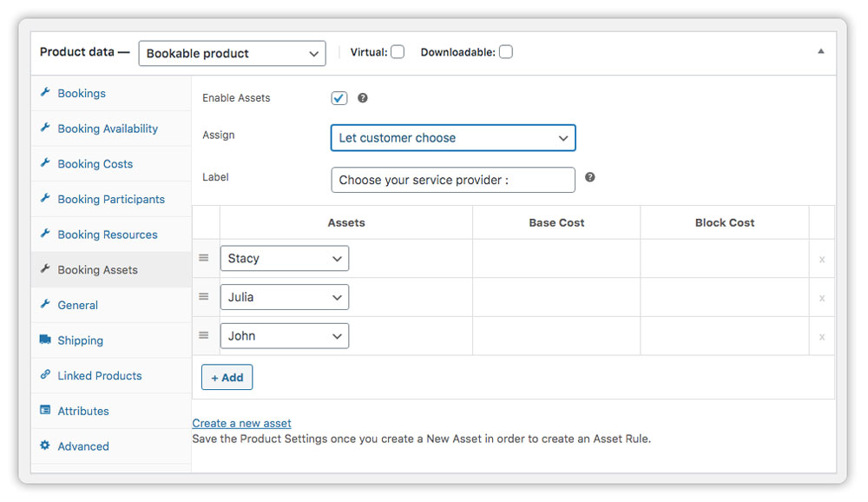868x502 pixels.
Task: Click the 'Enable Assets' label text
Action: pos(236,98)
